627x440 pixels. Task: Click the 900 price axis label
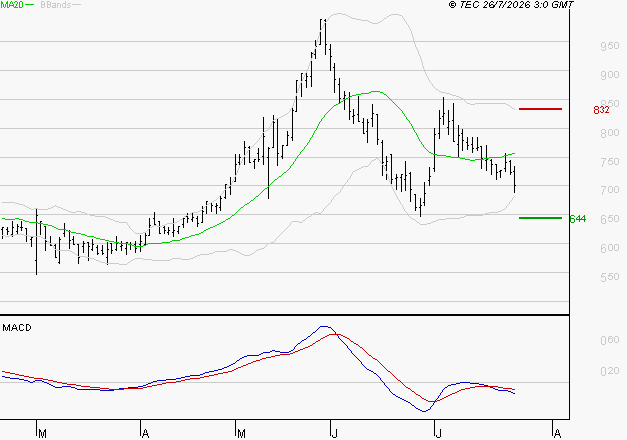[610, 75]
